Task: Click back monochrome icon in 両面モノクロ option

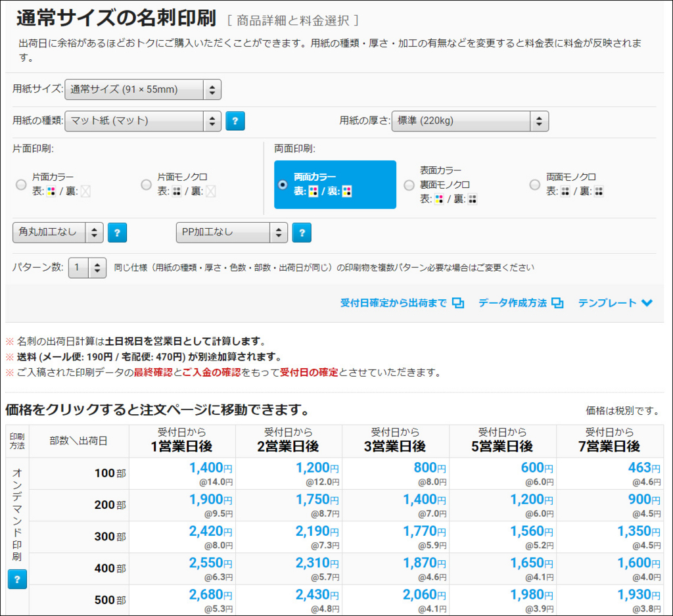Action: tap(599, 191)
